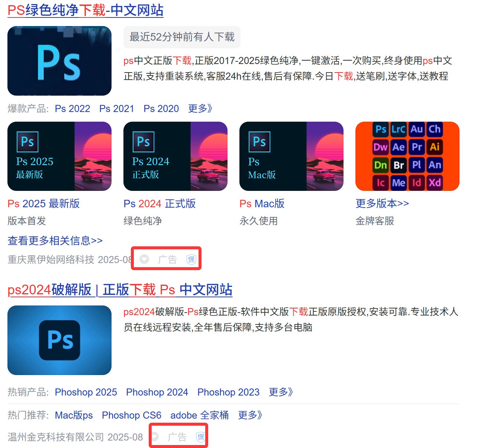The width and height of the screenshot is (490, 448).
Task: Click the 保 shield icon beside 重庆黑伊始网络科技
Action: (191, 259)
